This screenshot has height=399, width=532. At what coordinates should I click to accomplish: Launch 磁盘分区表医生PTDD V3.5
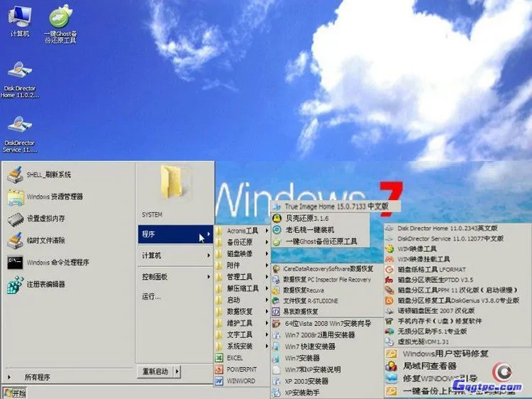457,280
